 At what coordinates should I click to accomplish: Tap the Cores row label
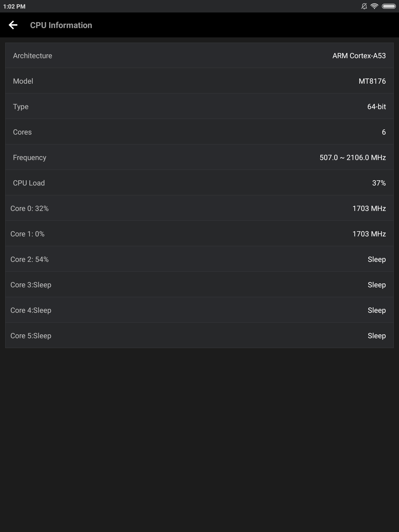tap(22, 132)
